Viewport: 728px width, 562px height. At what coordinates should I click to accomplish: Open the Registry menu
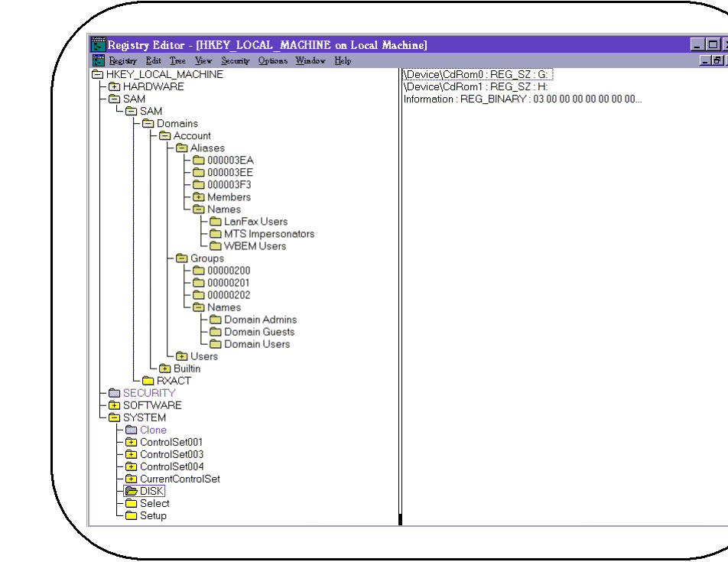coord(122,60)
